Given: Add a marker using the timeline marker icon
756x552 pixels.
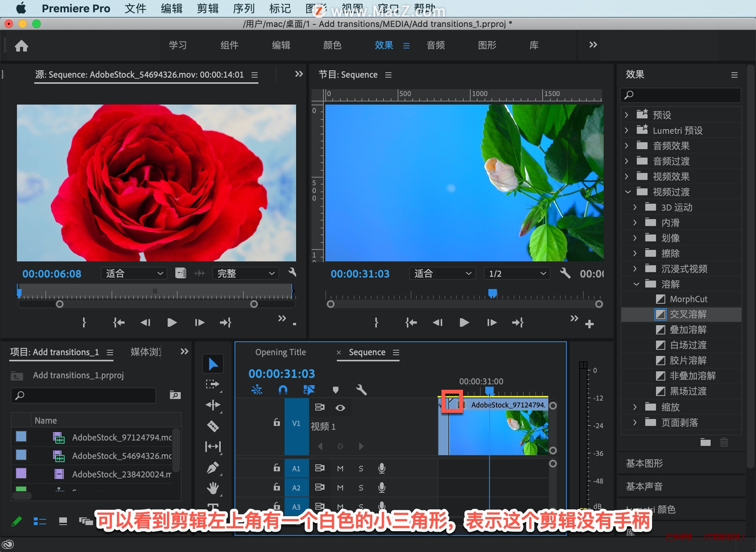Looking at the screenshot, I should 335,390.
